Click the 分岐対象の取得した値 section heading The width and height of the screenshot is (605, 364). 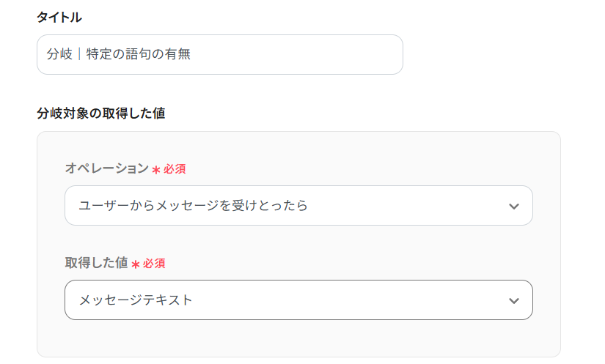coord(100,114)
